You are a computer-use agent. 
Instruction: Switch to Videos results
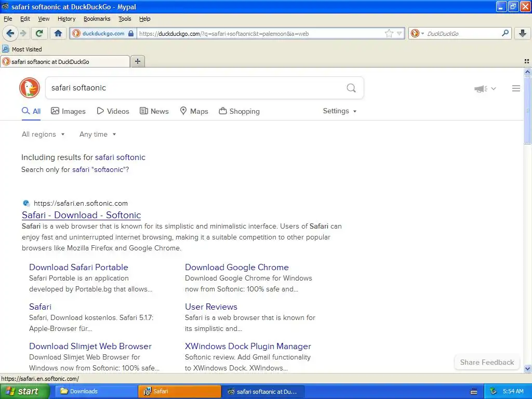coord(113,111)
